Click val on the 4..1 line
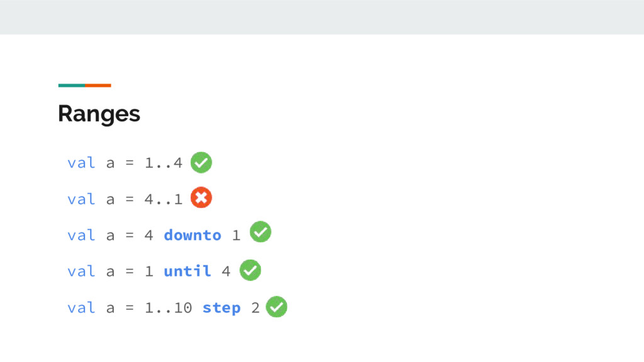The image size is (644, 362). coord(81,199)
